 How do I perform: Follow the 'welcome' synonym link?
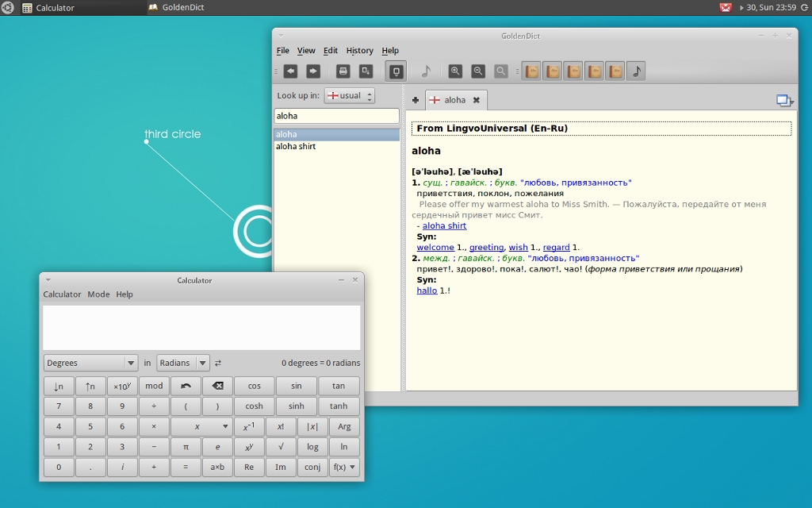tap(435, 248)
